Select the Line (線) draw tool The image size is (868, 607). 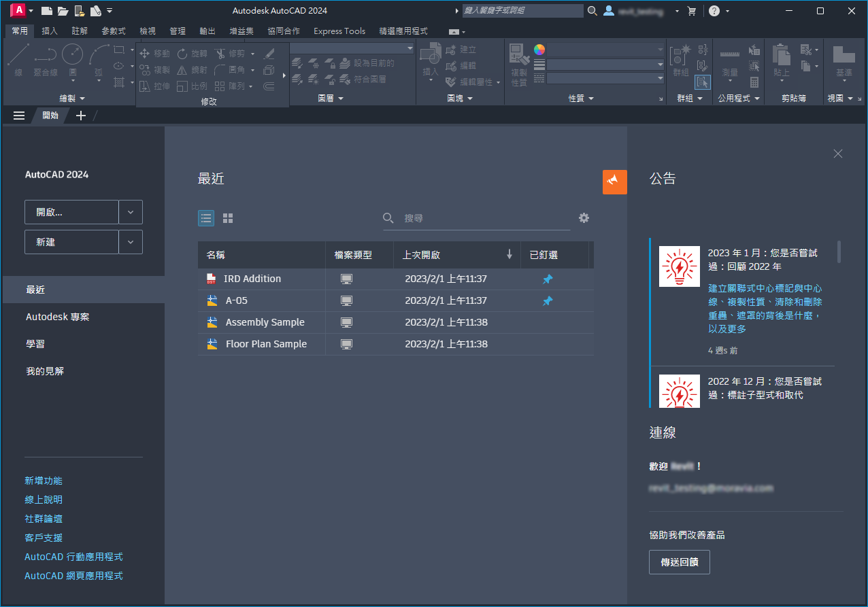click(x=18, y=60)
